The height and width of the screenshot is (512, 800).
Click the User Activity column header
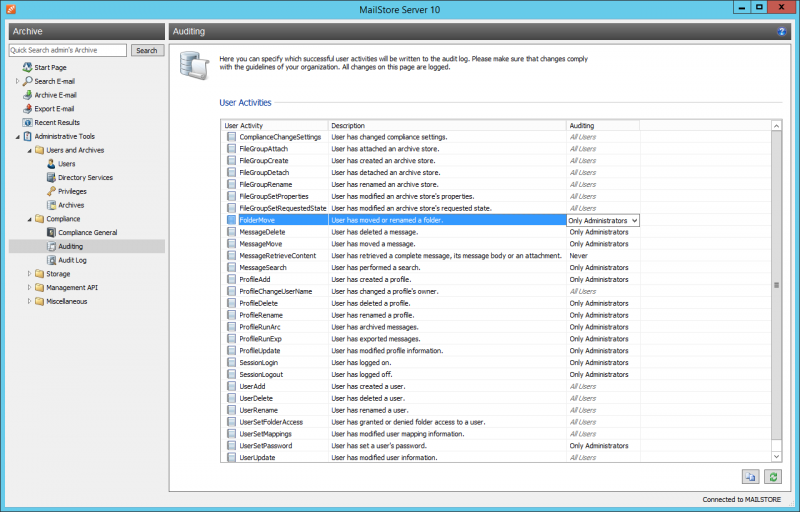click(x=274, y=125)
